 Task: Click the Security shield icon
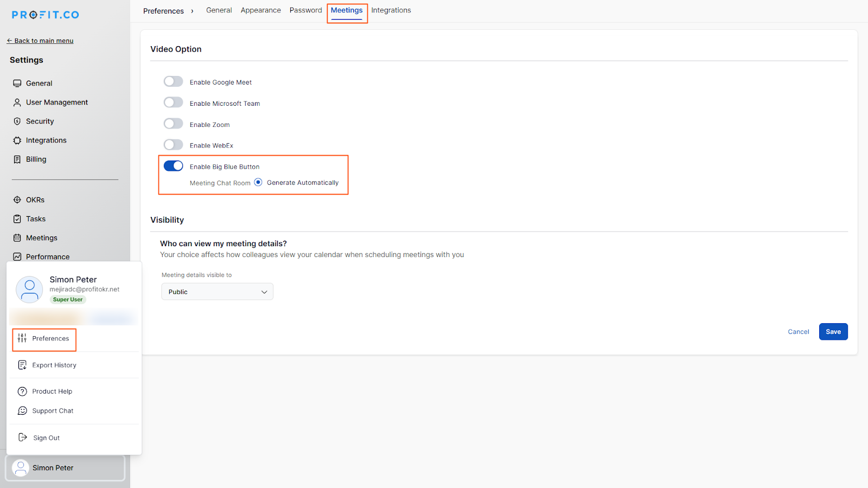pyautogui.click(x=17, y=121)
